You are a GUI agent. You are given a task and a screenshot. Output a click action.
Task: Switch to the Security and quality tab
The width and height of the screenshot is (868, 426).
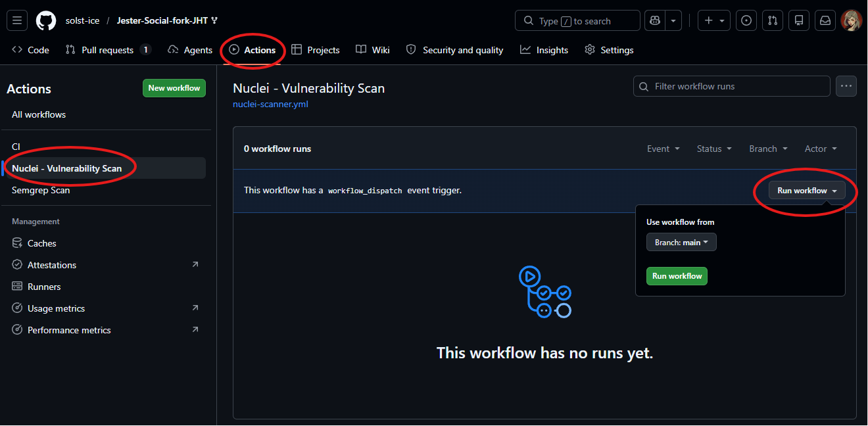click(x=455, y=50)
